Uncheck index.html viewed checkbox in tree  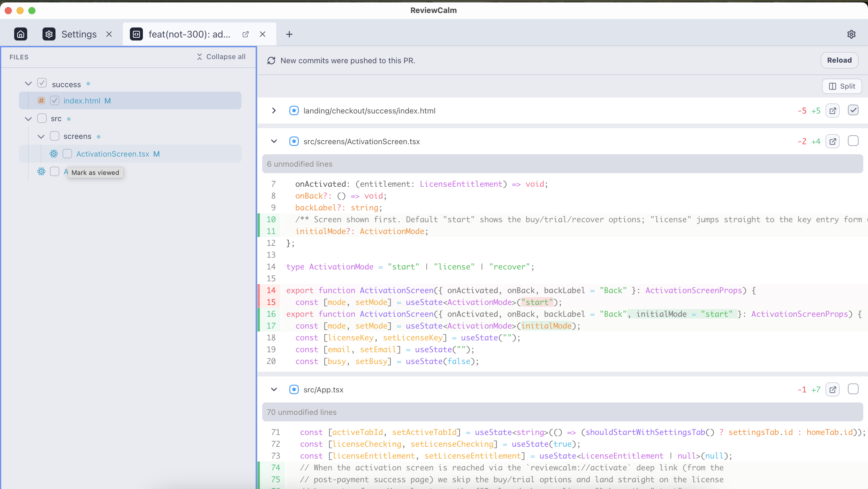55,100
